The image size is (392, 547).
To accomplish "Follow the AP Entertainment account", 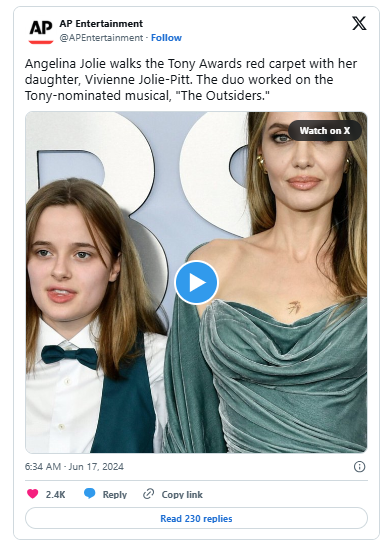I will 166,38.
